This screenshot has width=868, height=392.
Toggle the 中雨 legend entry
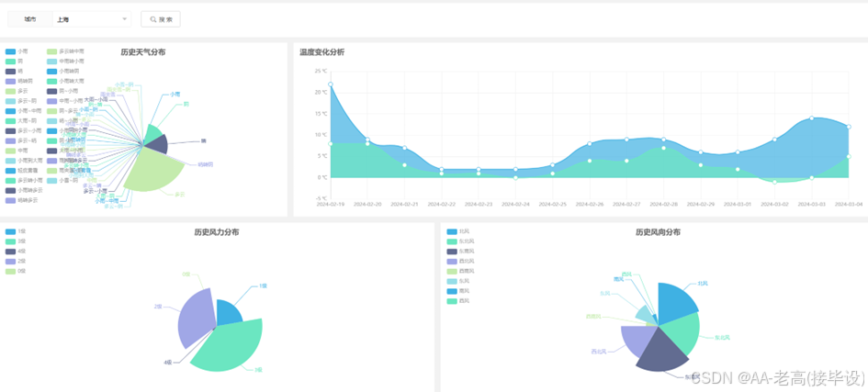17,151
